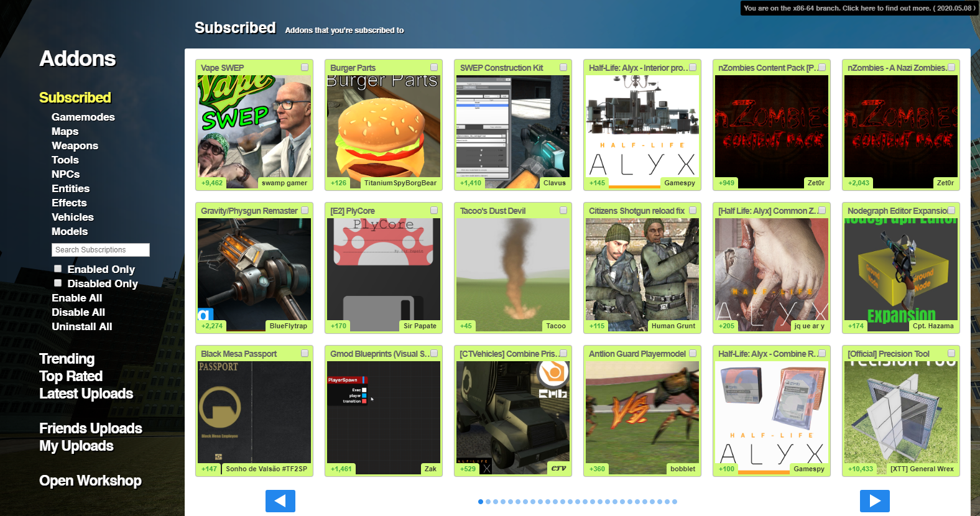
Task: Click author name 'TitaniumSpyBorgBear'
Action: (400, 183)
